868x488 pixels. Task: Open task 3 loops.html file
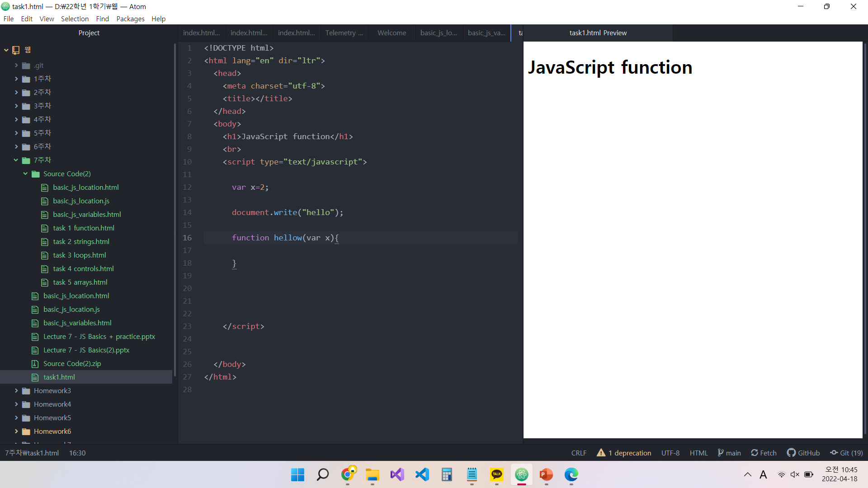[79, 255]
